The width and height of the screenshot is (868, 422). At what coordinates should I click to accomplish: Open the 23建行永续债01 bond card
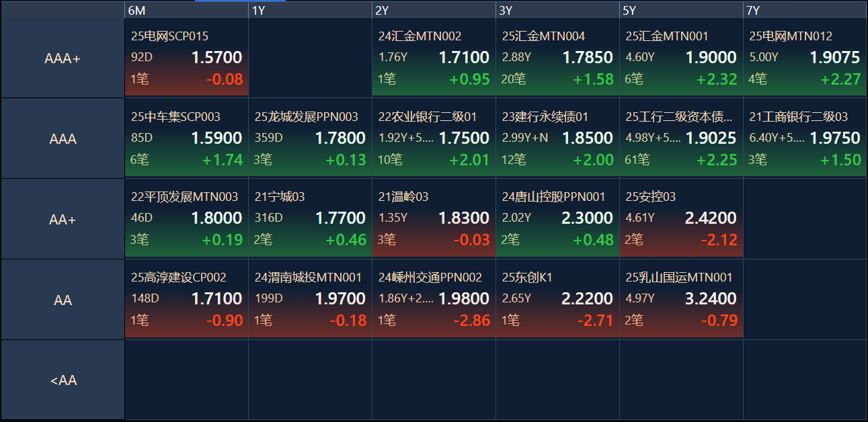coord(557,138)
